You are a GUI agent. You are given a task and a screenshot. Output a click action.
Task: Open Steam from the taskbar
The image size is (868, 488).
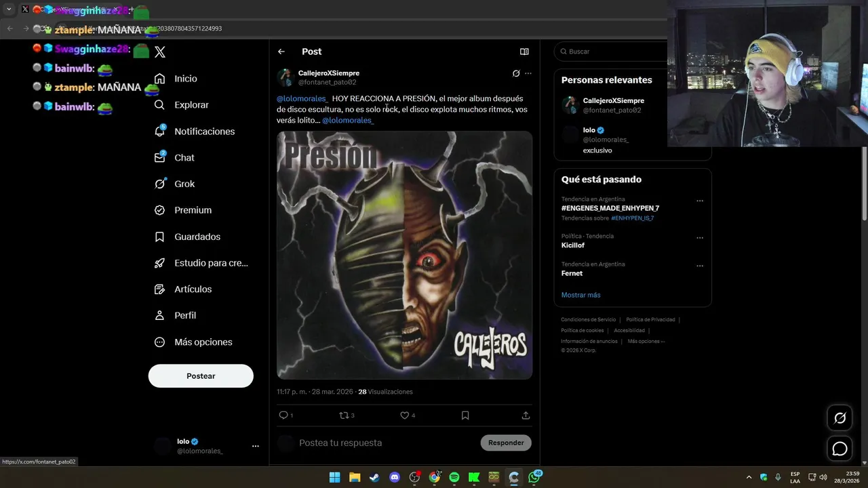tap(374, 477)
